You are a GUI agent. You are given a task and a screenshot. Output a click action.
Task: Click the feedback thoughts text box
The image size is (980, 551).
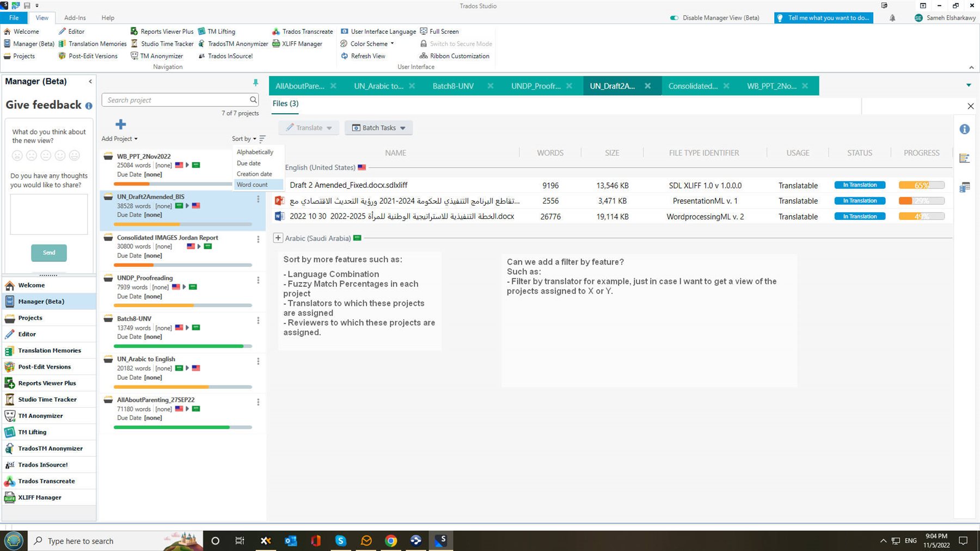[49, 214]
